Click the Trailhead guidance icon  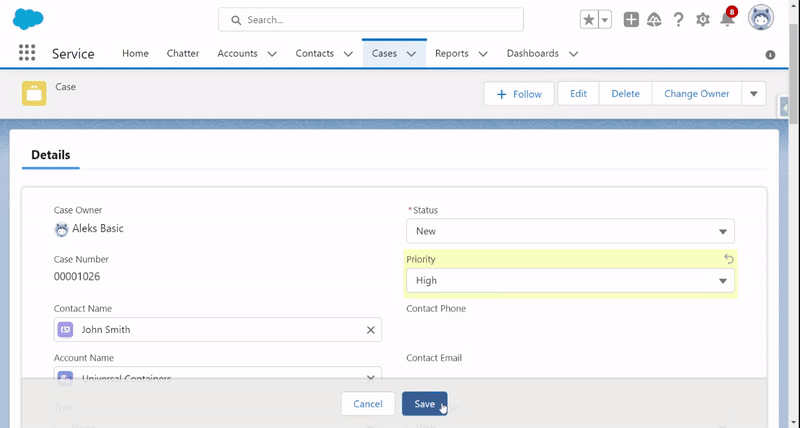pyautogui.click(x=654, y=20)
